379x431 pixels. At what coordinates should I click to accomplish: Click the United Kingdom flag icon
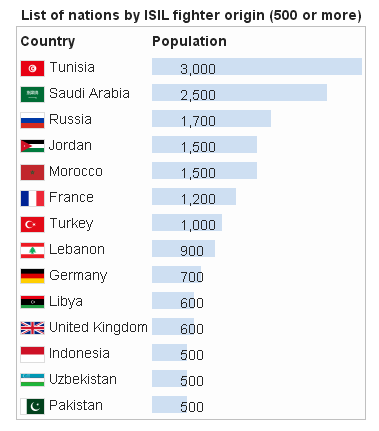pos(32,328)
